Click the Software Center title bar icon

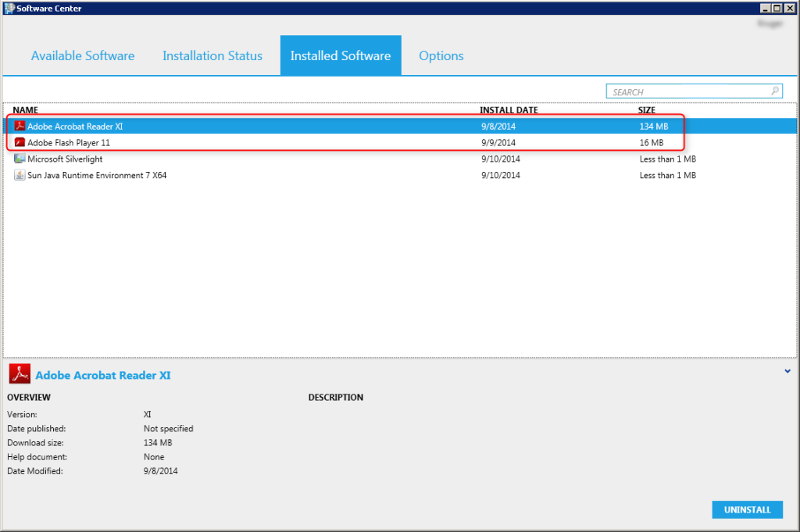point(9,8)
